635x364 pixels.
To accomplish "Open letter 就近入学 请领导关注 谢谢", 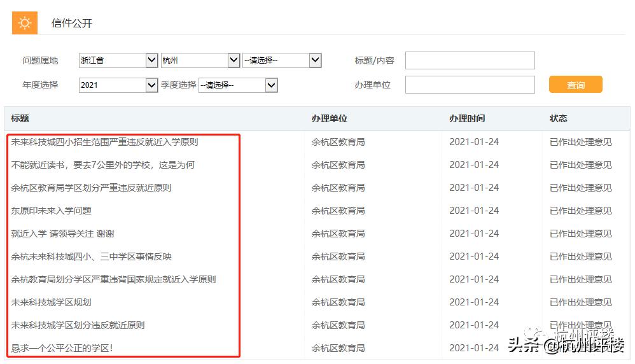I will pos(63,234).
